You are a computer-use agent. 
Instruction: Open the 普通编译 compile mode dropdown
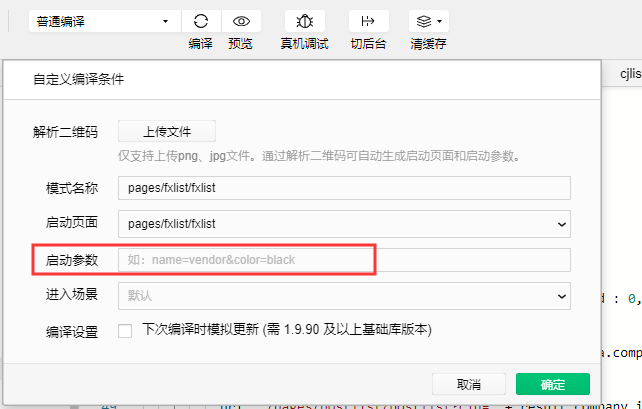[x=105, y=21]
